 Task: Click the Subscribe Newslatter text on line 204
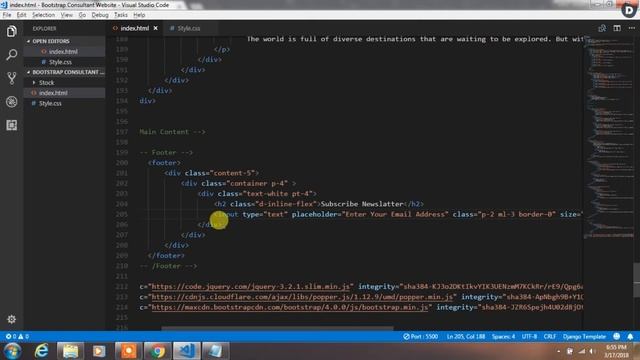tap(362, 204)
